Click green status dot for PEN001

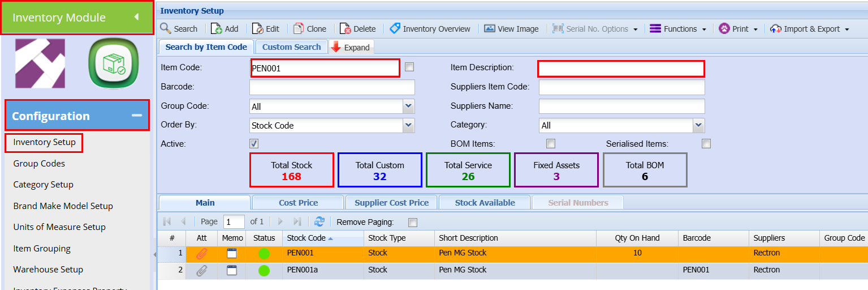pyautogui.click(x=264, y=254)
